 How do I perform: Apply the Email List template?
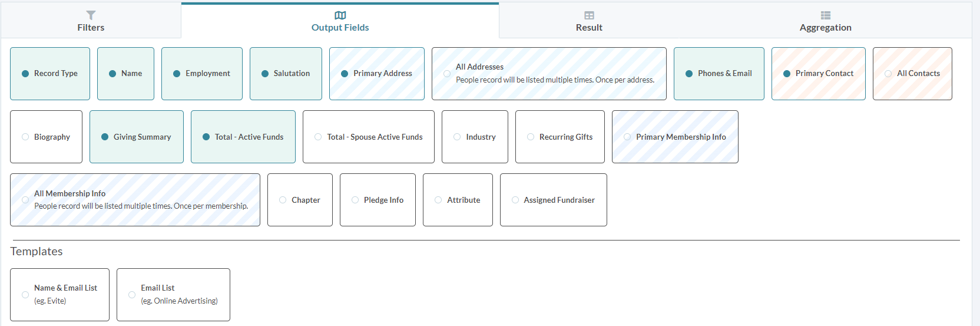click(173, 295)
